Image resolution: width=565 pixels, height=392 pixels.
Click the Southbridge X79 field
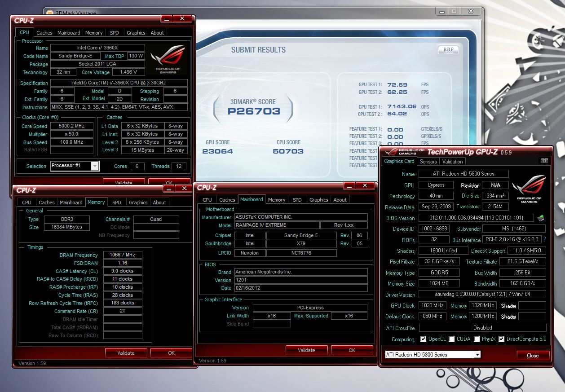click(301, 244)
